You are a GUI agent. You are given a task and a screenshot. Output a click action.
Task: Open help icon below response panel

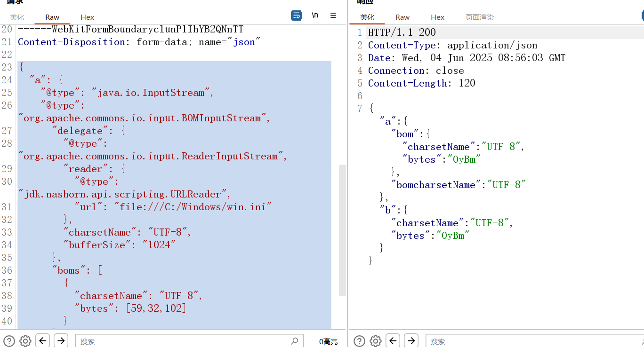359,341
